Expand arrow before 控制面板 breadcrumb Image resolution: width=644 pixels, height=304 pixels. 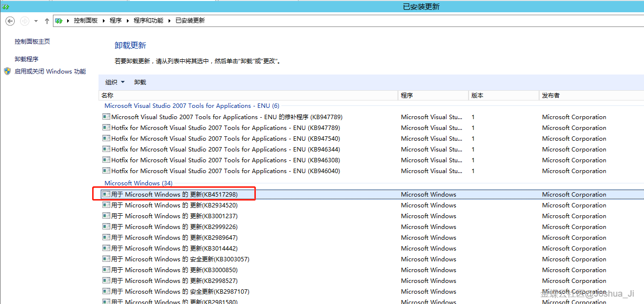pos(68,21)
